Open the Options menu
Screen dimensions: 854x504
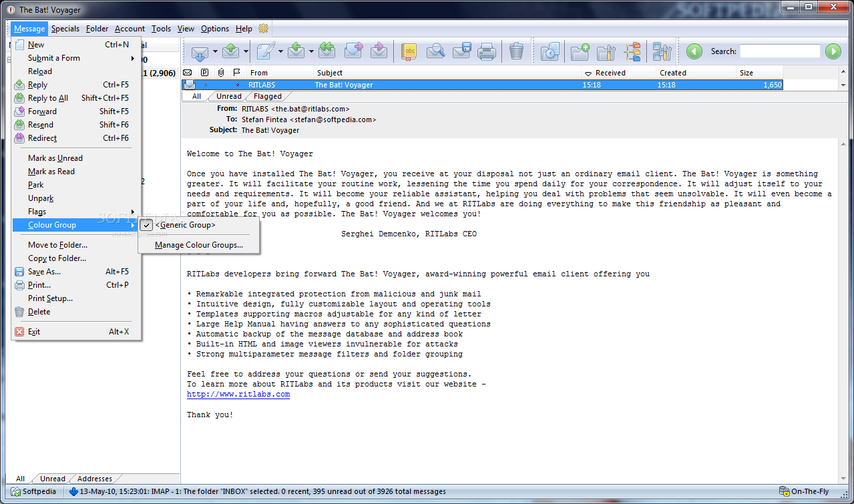click(215, 29)
